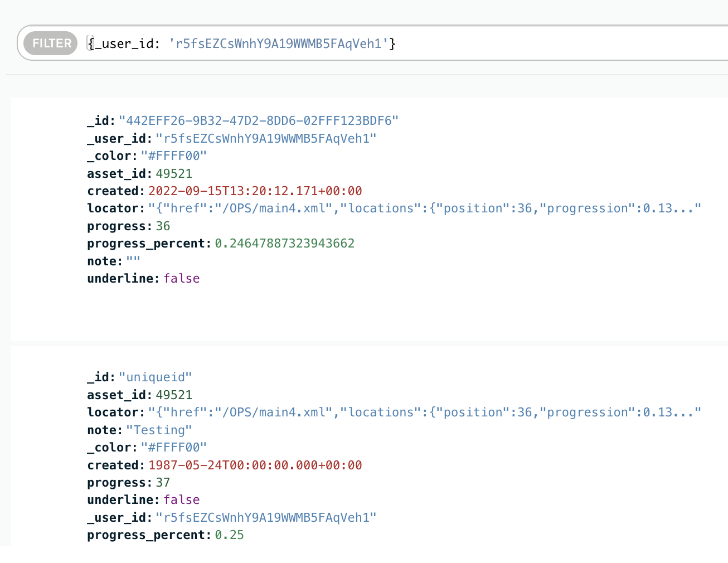Click the locator string in second document
728x563 pixels.
pyautogui.click(x=424, y=412)
